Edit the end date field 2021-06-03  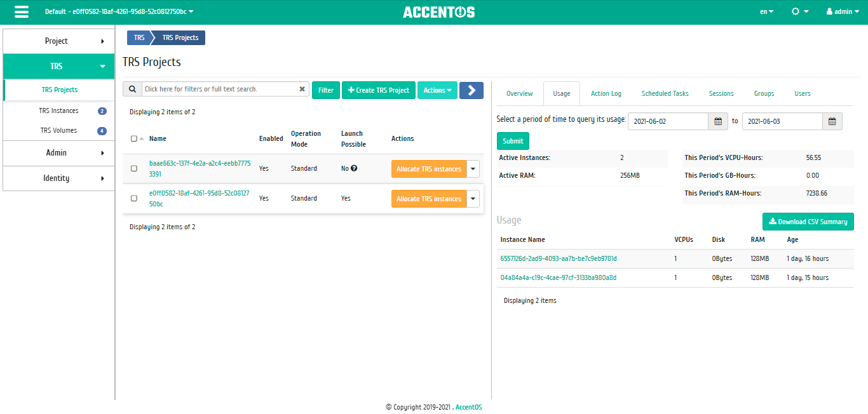[782, 121]
